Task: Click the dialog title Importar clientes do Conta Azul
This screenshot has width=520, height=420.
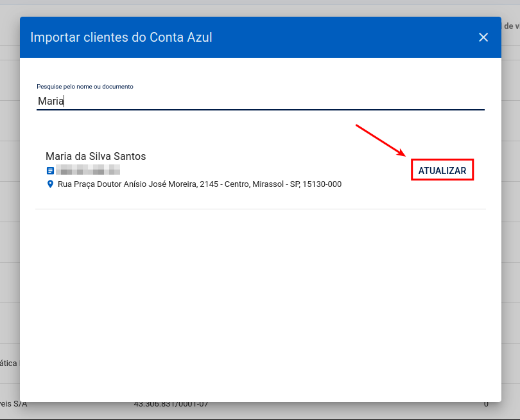Action: (x=121, y=37)
